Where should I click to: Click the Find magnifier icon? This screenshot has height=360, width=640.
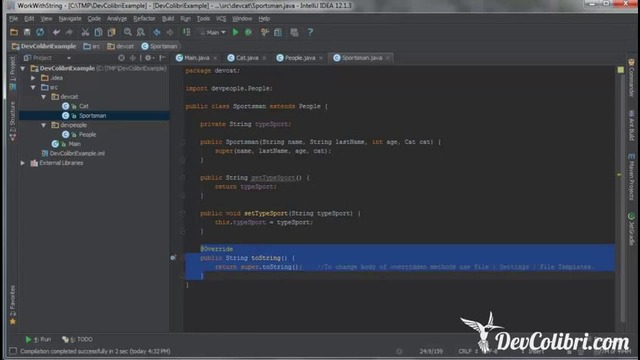tap(128, 32)
